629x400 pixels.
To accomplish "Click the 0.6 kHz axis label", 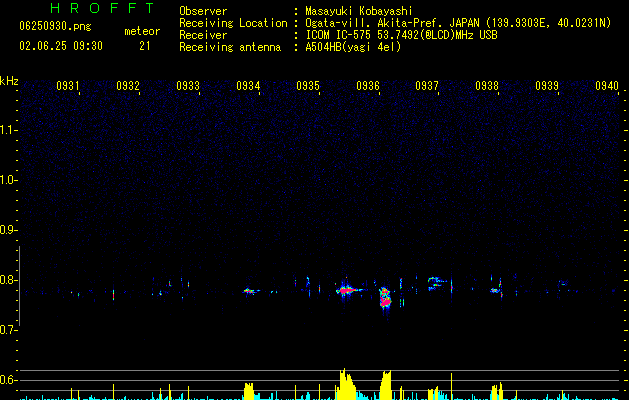I will (9, 380).
